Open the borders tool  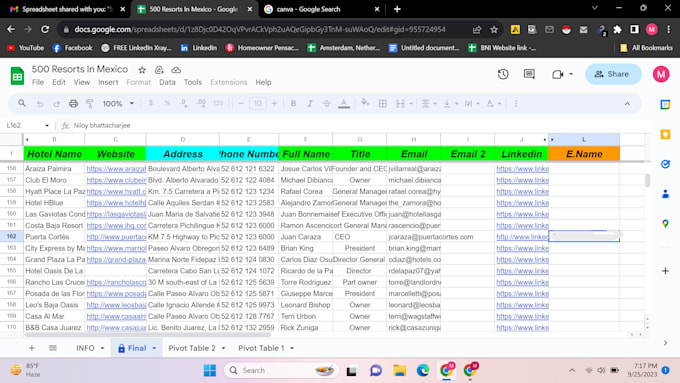coord(382,103)
